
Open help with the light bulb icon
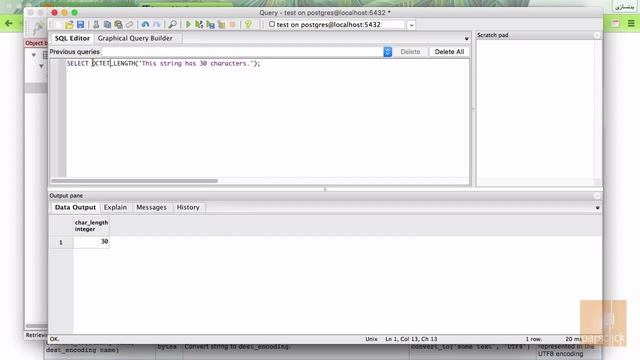(x=248, y=24)
